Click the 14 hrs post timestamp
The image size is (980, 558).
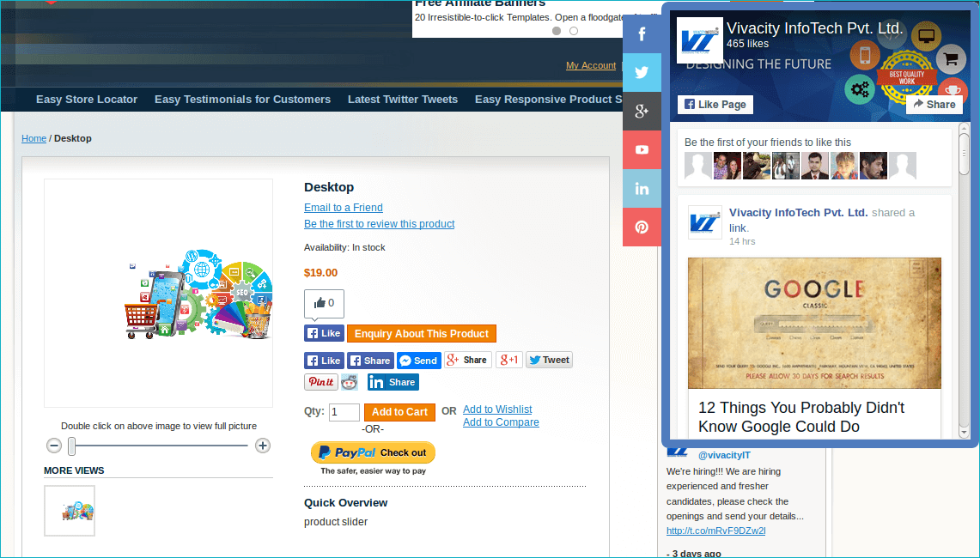click(742, 241)
